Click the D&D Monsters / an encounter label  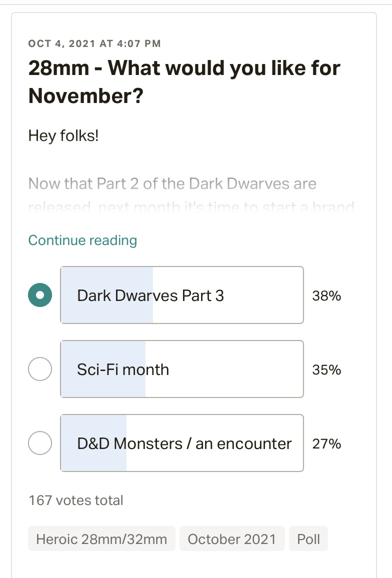pyautogui.click(x=184, y=443)
